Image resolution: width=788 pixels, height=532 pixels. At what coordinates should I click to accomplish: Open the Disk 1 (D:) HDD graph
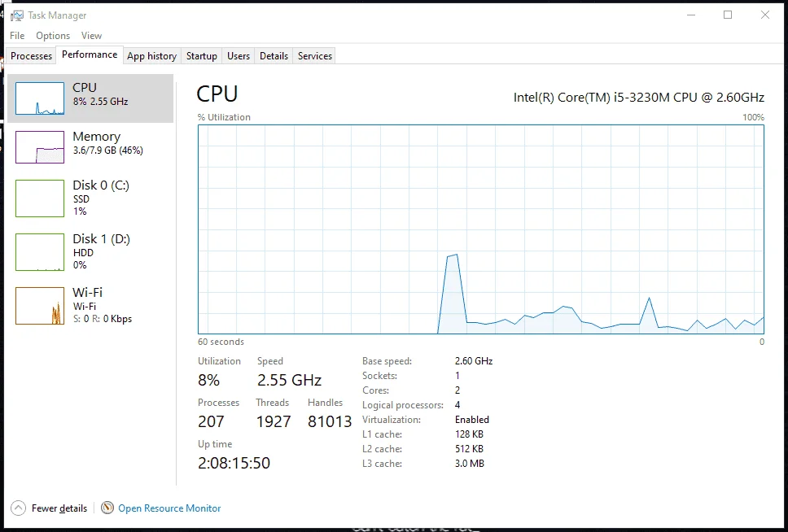(x=91, y=251)
